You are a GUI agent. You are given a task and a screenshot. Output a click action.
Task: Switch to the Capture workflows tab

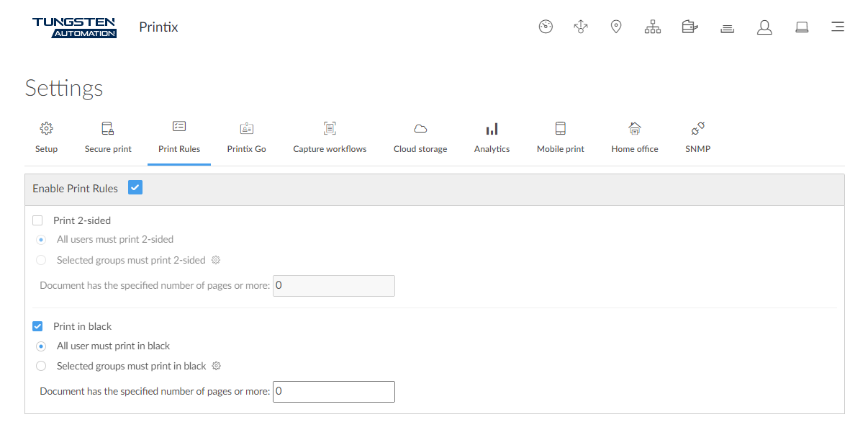click(330, 137)
